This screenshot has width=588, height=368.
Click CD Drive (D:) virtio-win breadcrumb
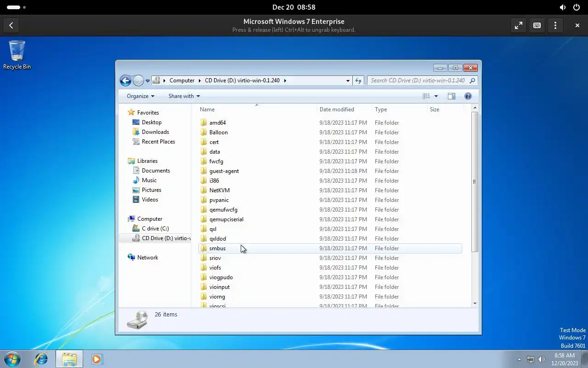coord(242,80)
